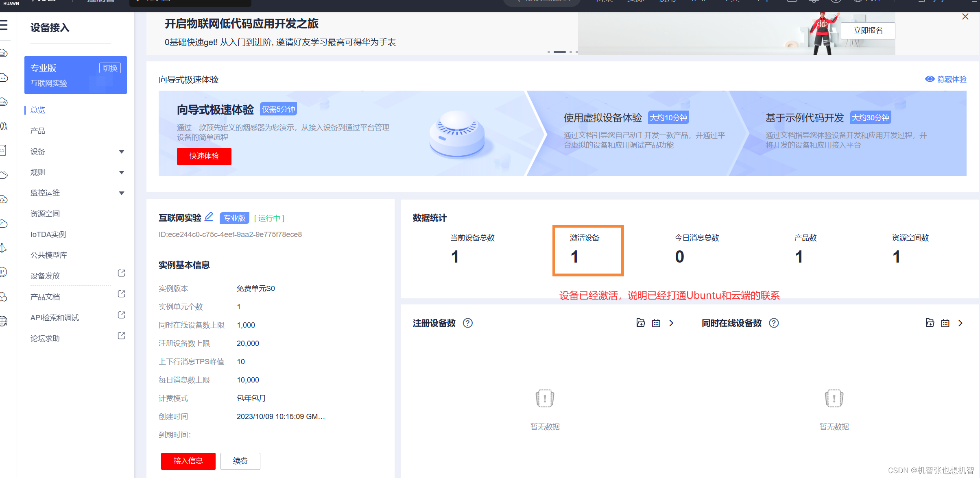Screen dimensions: 980x478
Task: Open 论坛求助 link
Action: tap(45, 339)
